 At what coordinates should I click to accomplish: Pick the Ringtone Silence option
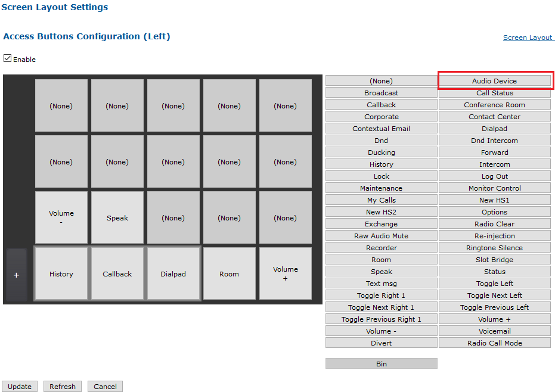coord(494,248)
